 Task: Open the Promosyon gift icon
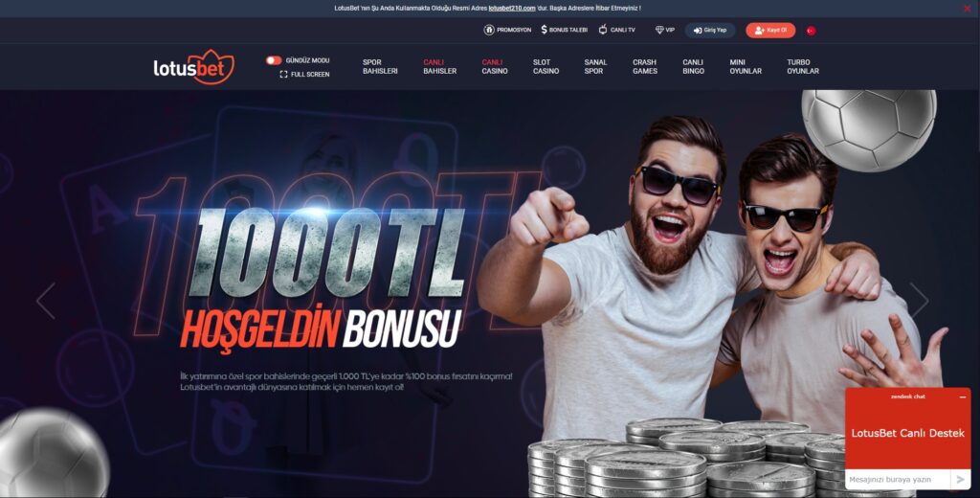489,30
